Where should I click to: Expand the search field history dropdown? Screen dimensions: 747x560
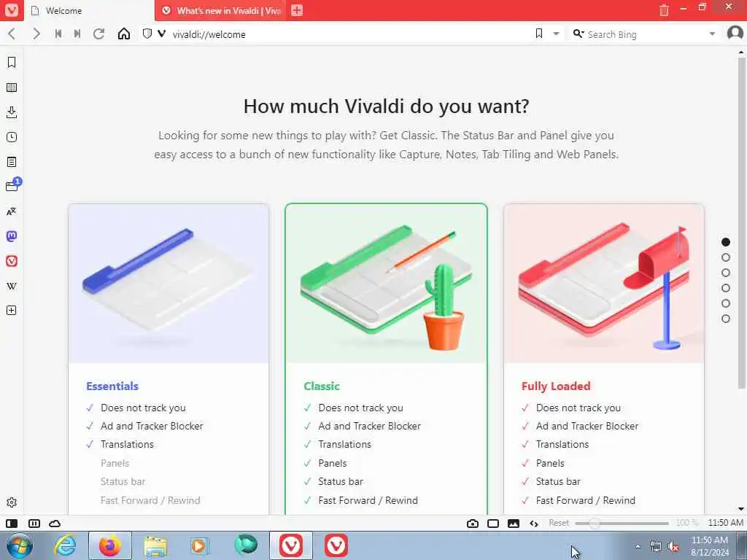point(712,34)
